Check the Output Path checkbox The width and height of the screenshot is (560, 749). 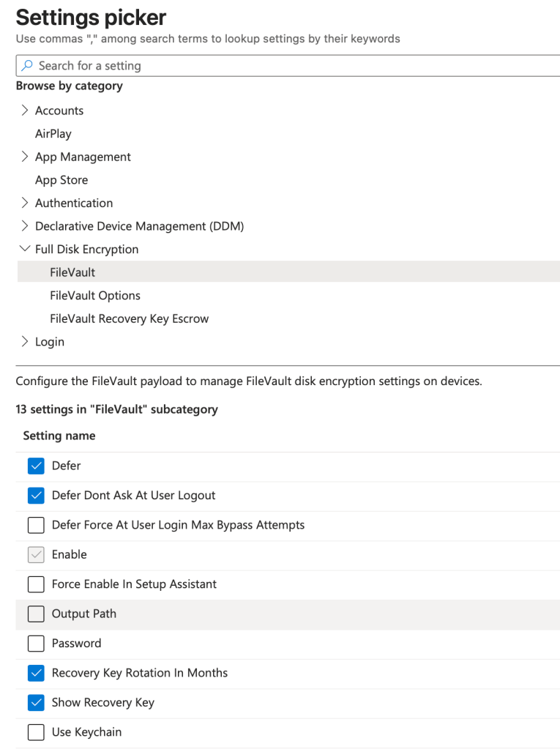pos(35,614)
